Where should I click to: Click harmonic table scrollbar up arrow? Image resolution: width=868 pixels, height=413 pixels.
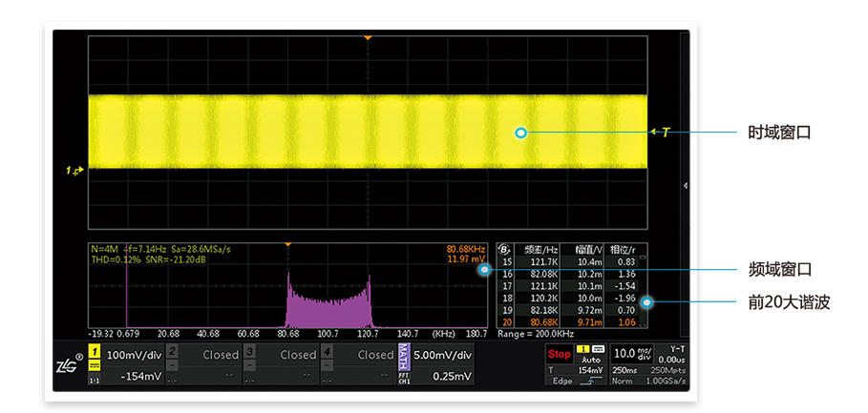click(642, 258)
